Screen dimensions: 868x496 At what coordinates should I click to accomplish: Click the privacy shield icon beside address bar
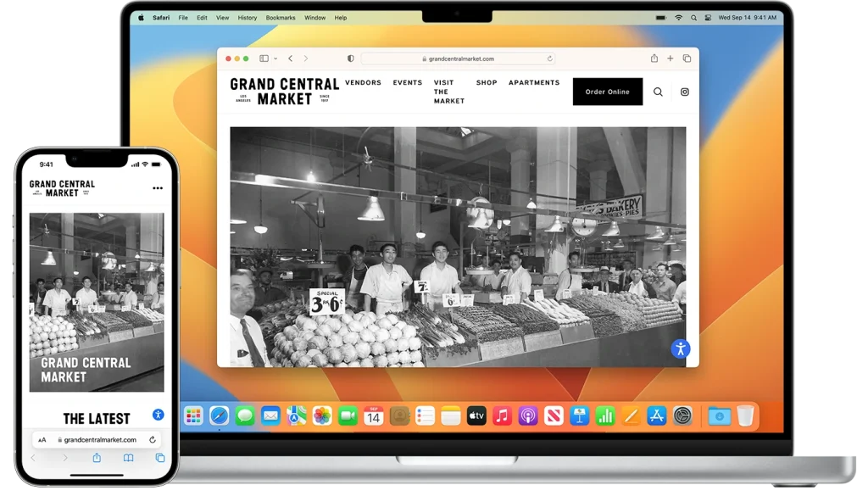point(351,59)
